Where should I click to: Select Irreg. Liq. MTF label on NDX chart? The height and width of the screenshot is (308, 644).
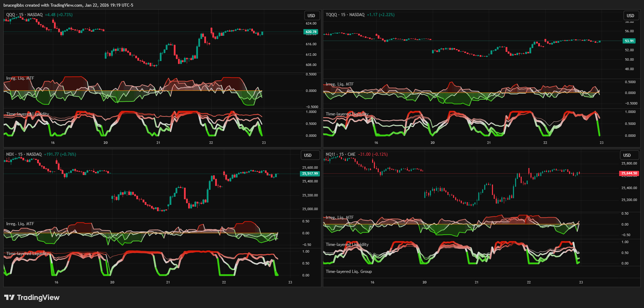tap(20, 224)
